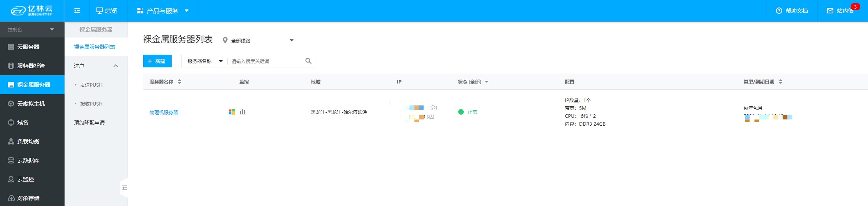Open 站内信 messages inbox
Viewport: 868px width, 206px height.
tap(840, 11)
